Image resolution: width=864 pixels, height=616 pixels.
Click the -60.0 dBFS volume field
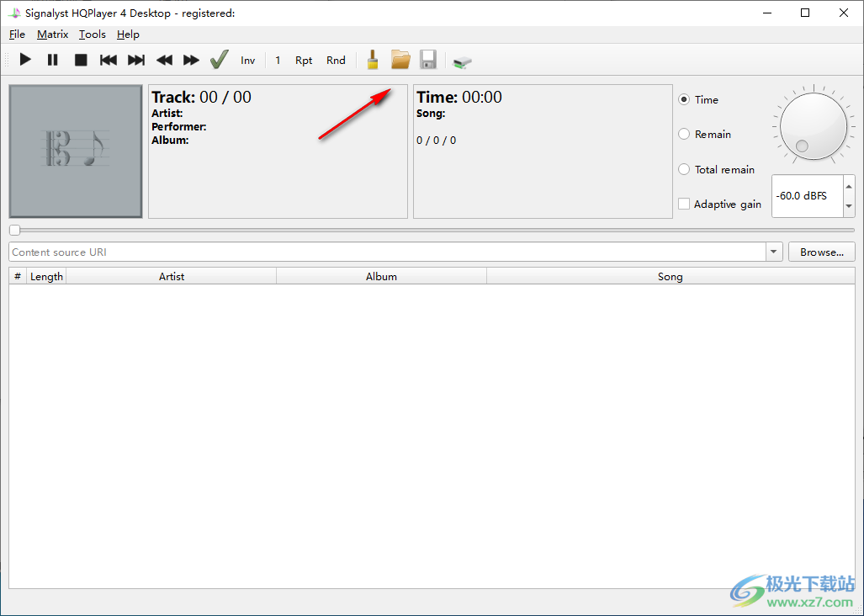click(808, 196)
